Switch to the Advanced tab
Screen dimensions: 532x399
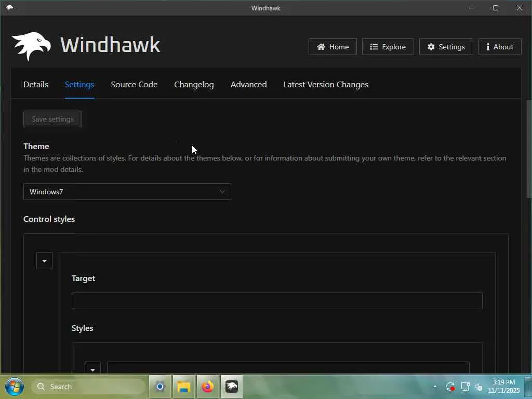(x=249, y=85)
